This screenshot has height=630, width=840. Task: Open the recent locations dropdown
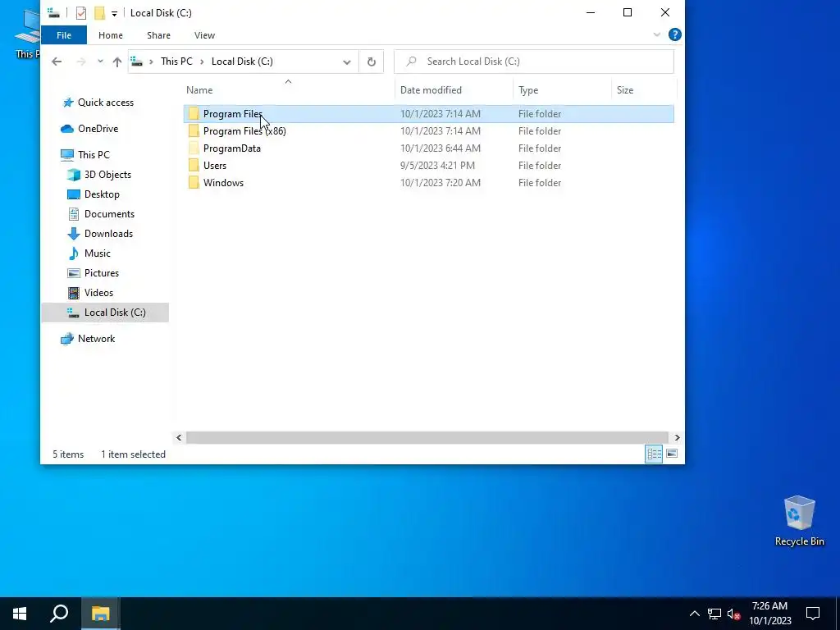click(100, 62)
